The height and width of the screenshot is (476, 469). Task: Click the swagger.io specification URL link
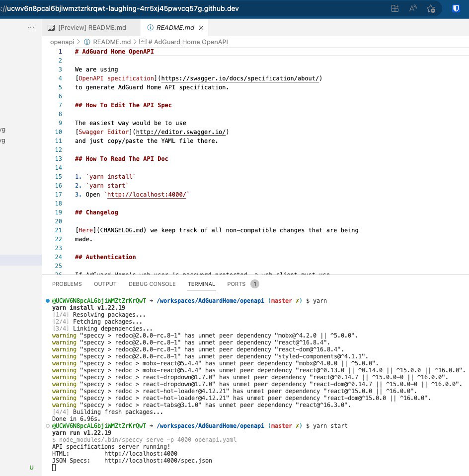[240, 78]
